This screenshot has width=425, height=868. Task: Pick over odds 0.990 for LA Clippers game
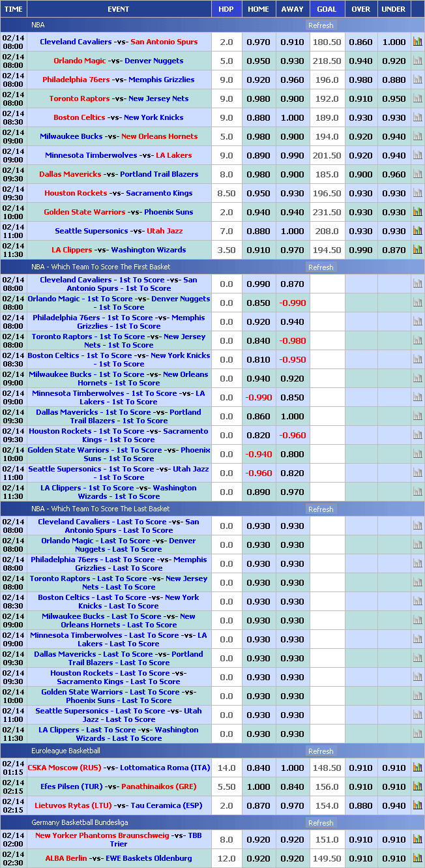click(360, 250)
